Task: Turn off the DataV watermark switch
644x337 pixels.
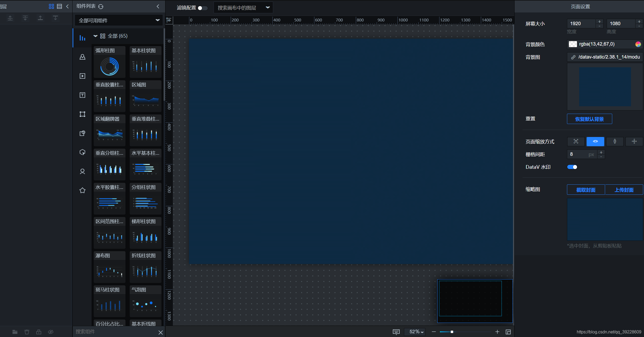Action: (572, 167)
